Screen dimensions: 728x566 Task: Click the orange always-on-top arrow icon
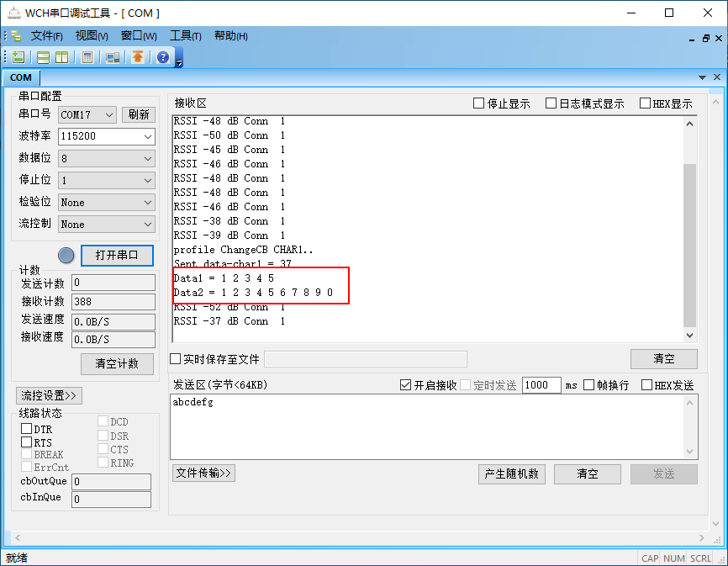(137, 57)
